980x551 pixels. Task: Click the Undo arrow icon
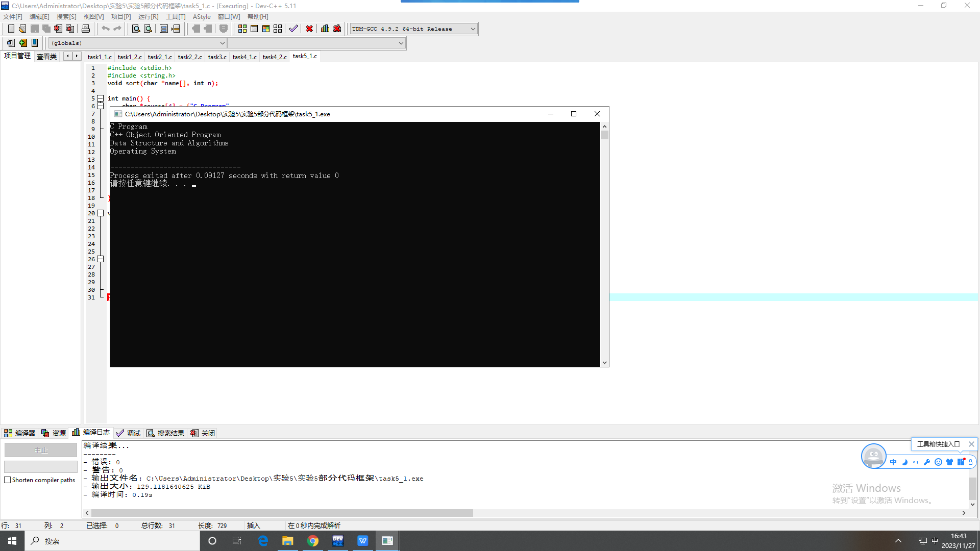pos(105,29)
